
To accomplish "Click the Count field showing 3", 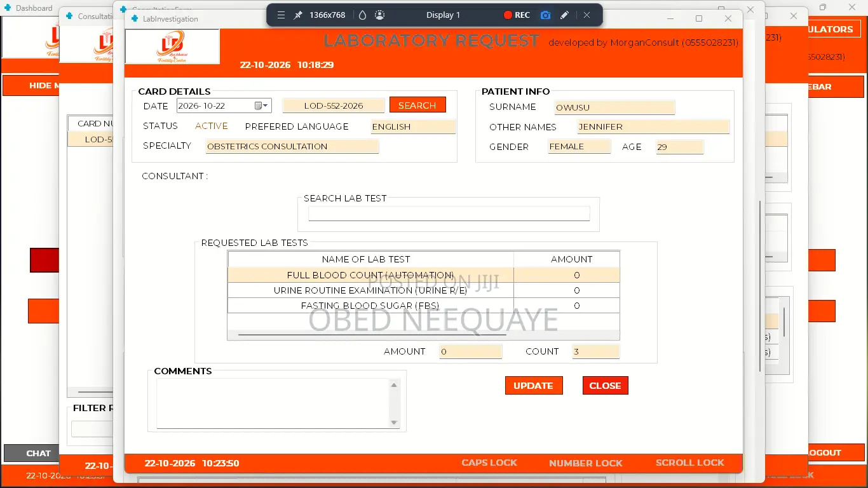I will (x=596, y=351).
